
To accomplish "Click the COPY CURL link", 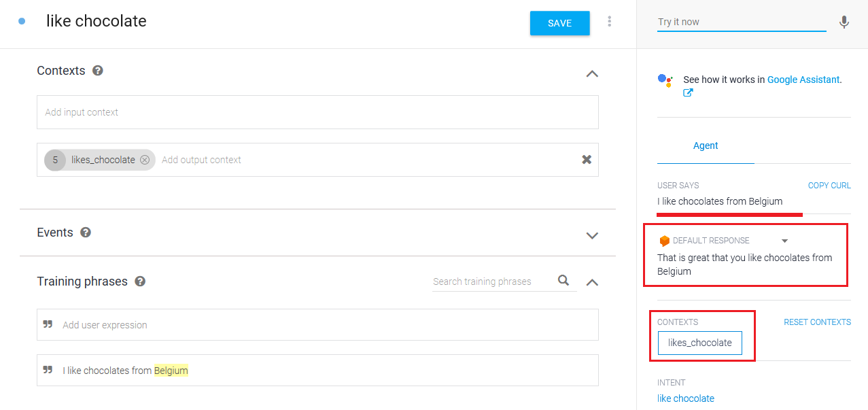I will (829, 186).
